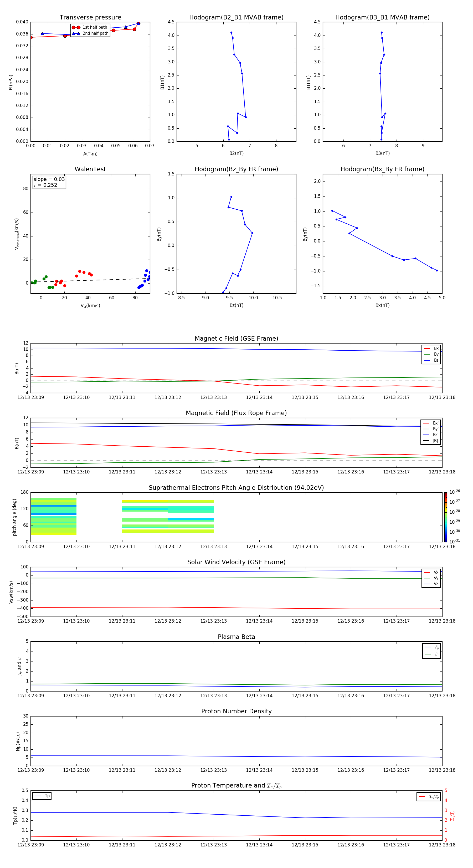Image resolution: width=473 pixels, height=868 pixels.
Task: Click the "Bx'" legend entry in the Flux Rope plot
Action: 431,423
